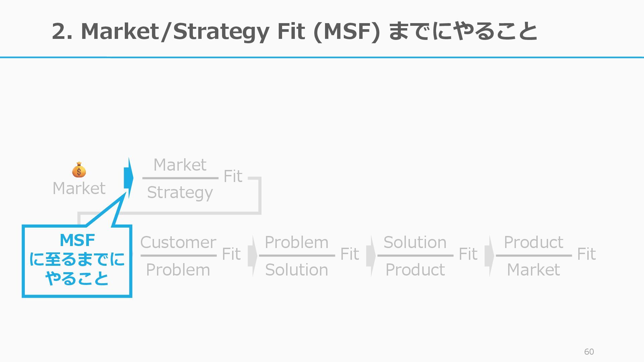The image size is (644, 362).
Task: Click the gray arrow before Solution/Product fraction
Action: click(x=371, y=256)
